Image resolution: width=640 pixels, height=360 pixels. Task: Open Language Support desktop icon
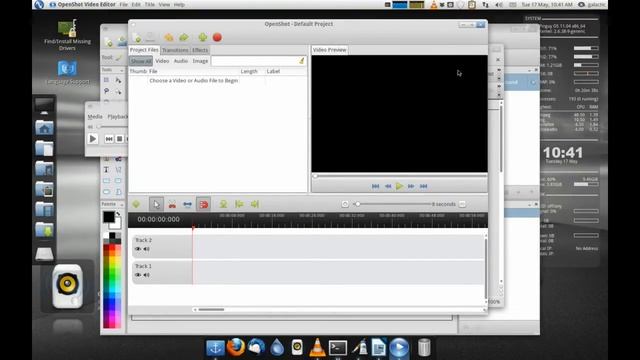pyautogui.click(x=67, y=72)
